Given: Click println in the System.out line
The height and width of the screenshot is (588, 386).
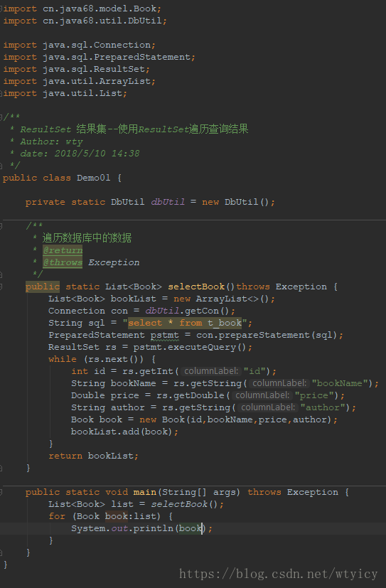Looking at the screenshot, I should tap(154, 528).
